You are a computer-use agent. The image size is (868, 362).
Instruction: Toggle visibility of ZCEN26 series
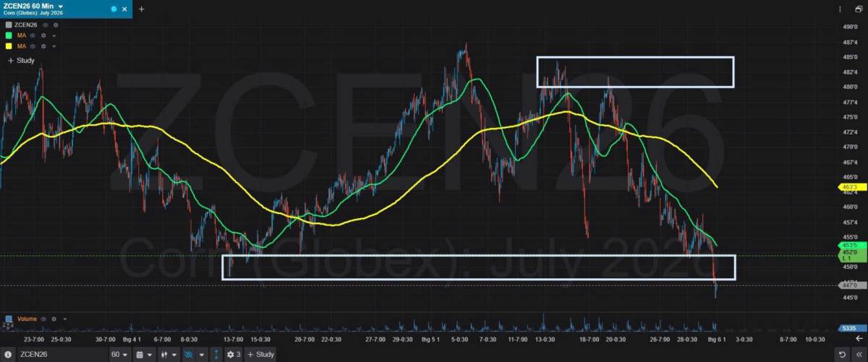click(x=45, y=25)
